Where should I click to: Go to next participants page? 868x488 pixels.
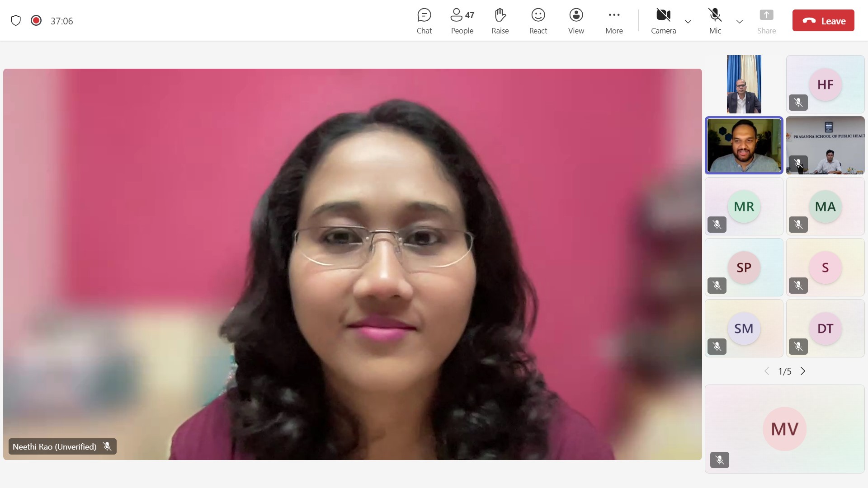pyautogui.click(x=803, y=371)
